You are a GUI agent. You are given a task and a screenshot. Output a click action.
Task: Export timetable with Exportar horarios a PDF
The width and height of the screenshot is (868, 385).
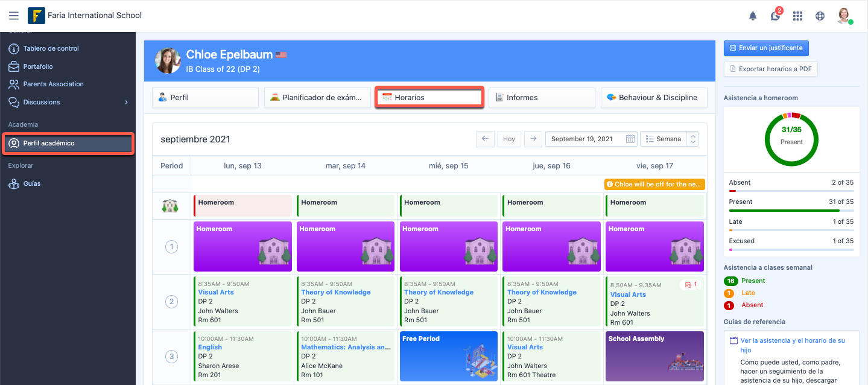pyautogui.click(x=770, y=69)
